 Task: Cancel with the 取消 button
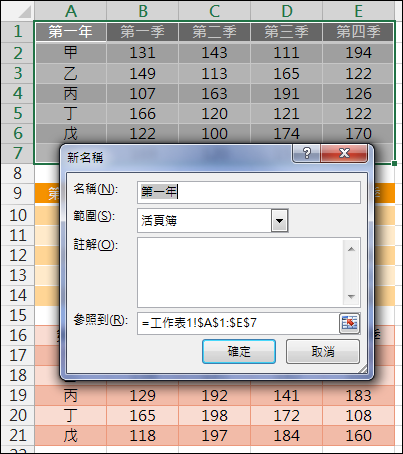323,351
